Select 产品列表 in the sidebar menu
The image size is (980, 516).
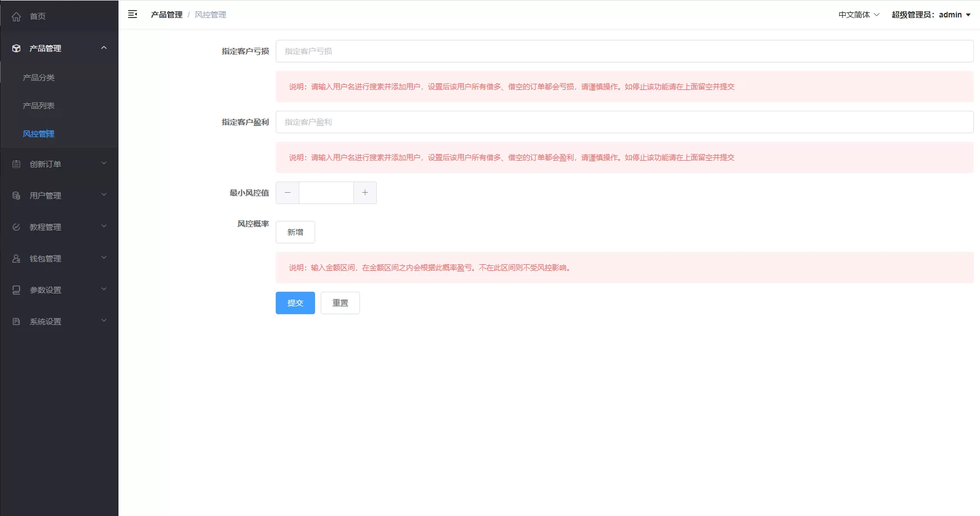click(x=38, y=106)
